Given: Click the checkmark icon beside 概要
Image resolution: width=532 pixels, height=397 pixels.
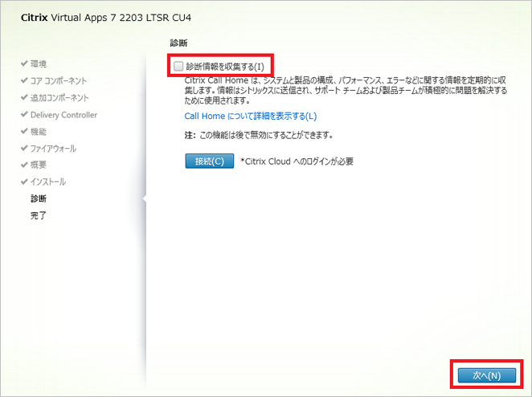Looking at the screenshot, I should point(24,165).
